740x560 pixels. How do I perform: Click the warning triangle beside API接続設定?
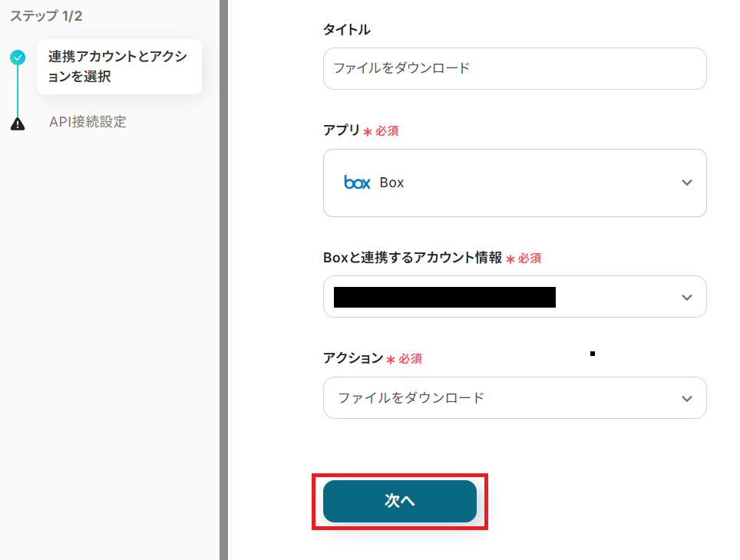pyautogui.click(x=18, y=124)
